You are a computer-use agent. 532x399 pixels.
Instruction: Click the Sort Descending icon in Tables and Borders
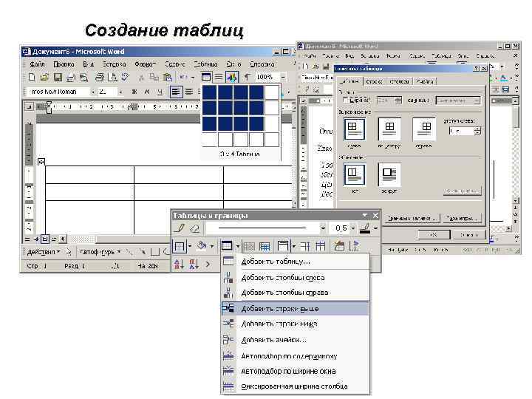click(x=194, y=264)
